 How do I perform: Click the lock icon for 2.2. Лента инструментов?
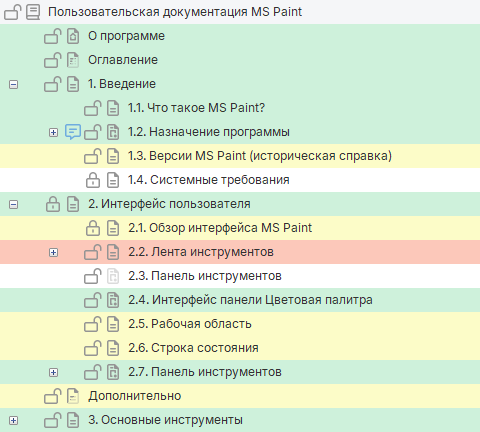pos(93,252)
